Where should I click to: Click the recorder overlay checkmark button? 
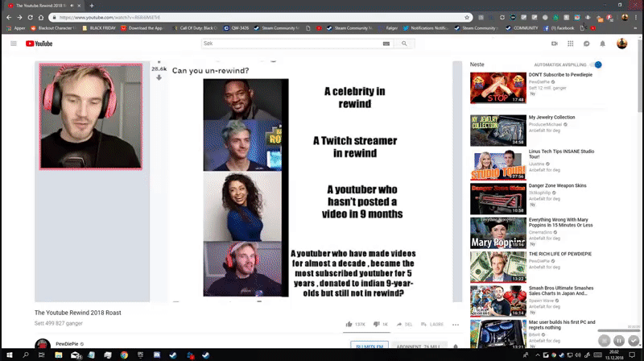point(634,340)
